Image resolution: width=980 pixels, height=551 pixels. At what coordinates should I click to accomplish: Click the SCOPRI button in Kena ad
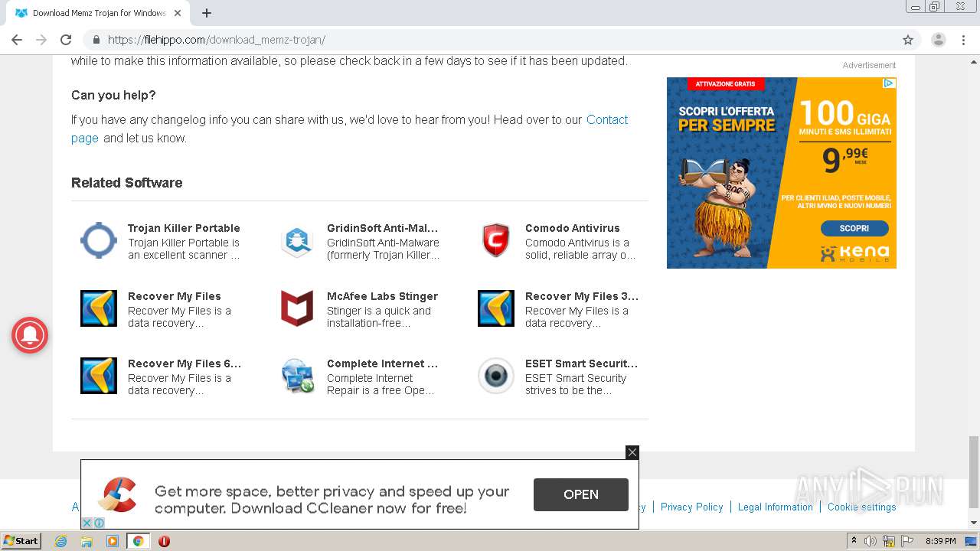[854, 228]
